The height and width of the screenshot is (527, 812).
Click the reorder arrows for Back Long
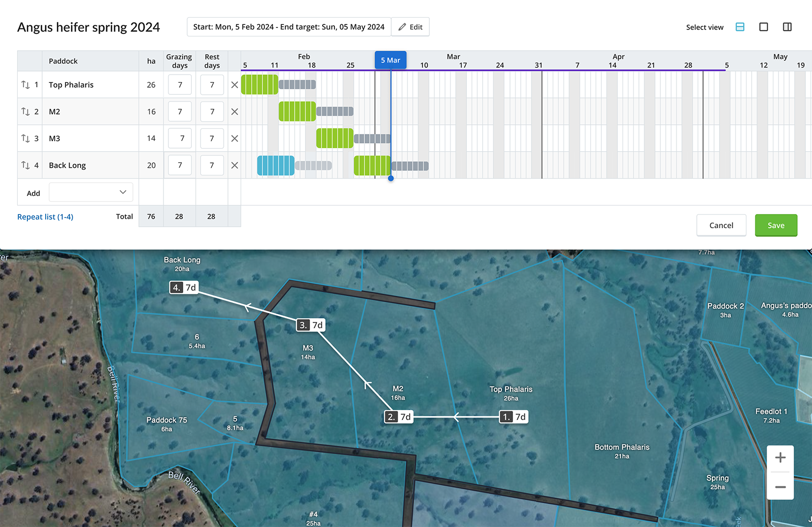point(25,165)
